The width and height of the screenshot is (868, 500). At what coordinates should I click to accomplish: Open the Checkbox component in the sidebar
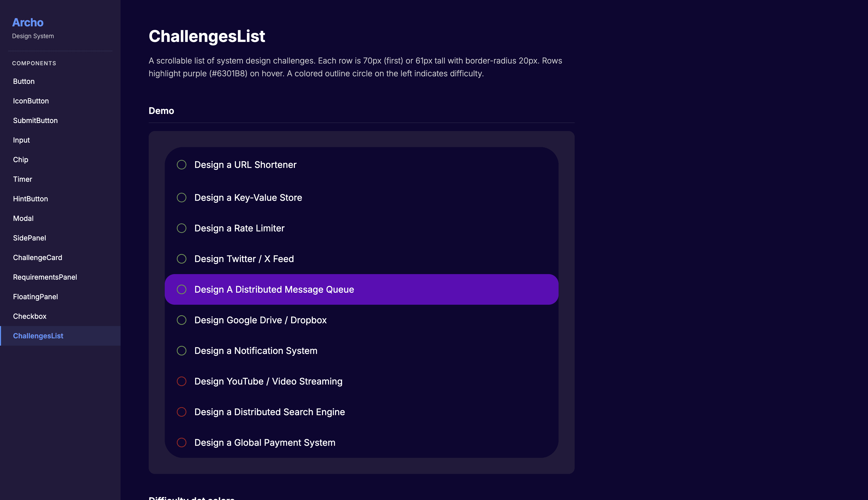[x=30, y=316]
